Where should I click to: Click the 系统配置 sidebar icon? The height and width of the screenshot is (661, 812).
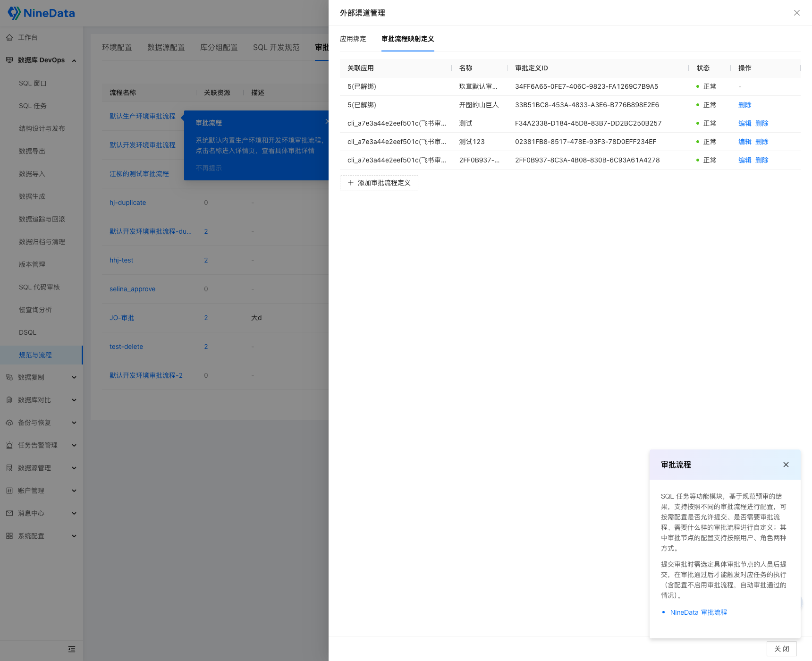9,535
